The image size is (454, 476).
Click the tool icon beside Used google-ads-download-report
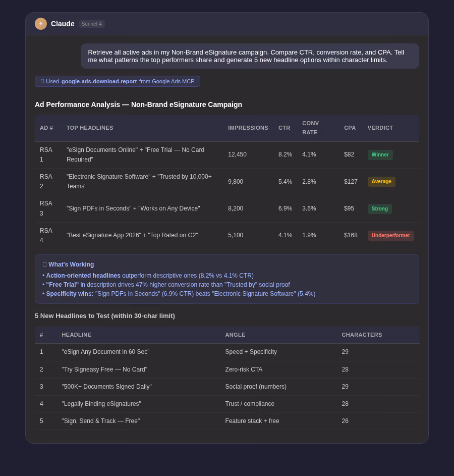pos(42,81)
